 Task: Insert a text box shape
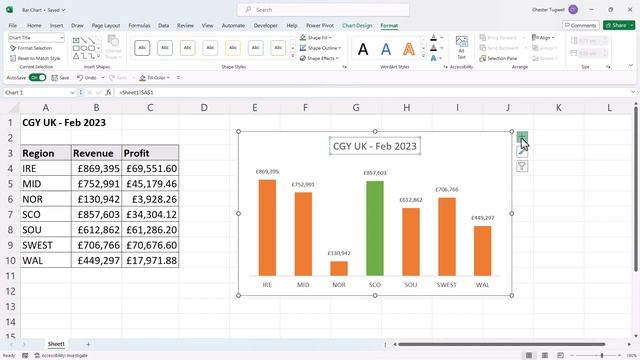(76, 40)
